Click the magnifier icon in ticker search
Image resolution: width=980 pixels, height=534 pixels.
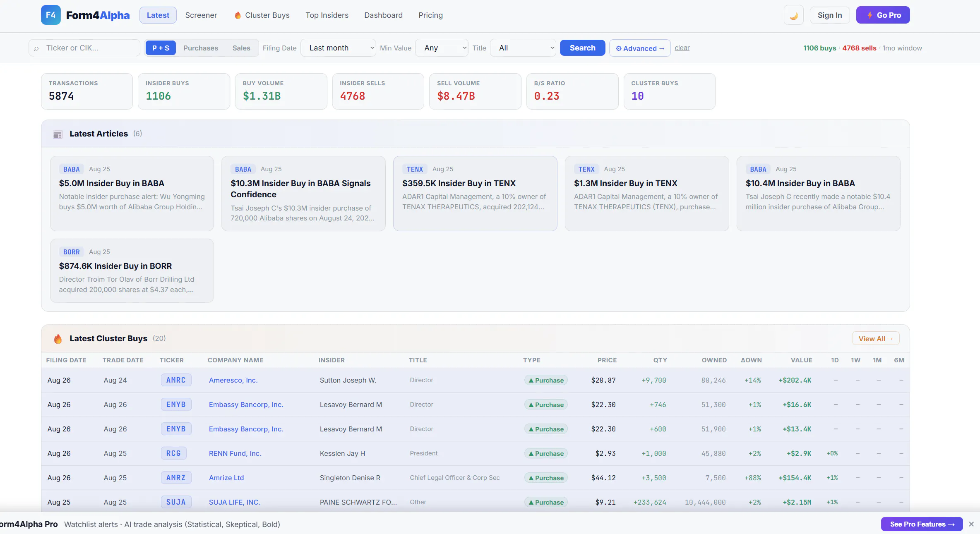pyautogui.click(x=36, y=48)
